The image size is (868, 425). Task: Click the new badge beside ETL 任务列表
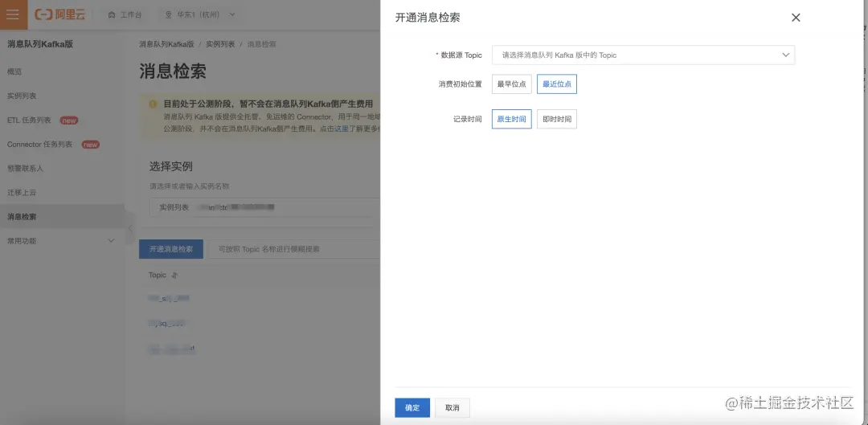69,120
